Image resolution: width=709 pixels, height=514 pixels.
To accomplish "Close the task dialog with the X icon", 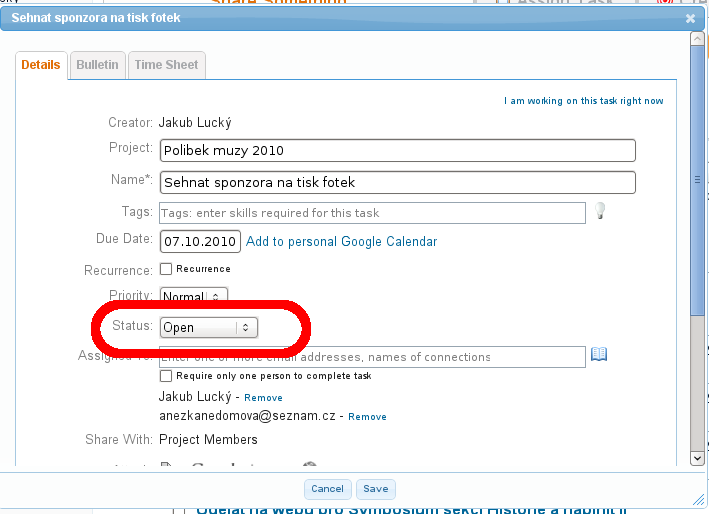I will coord(690,18).
